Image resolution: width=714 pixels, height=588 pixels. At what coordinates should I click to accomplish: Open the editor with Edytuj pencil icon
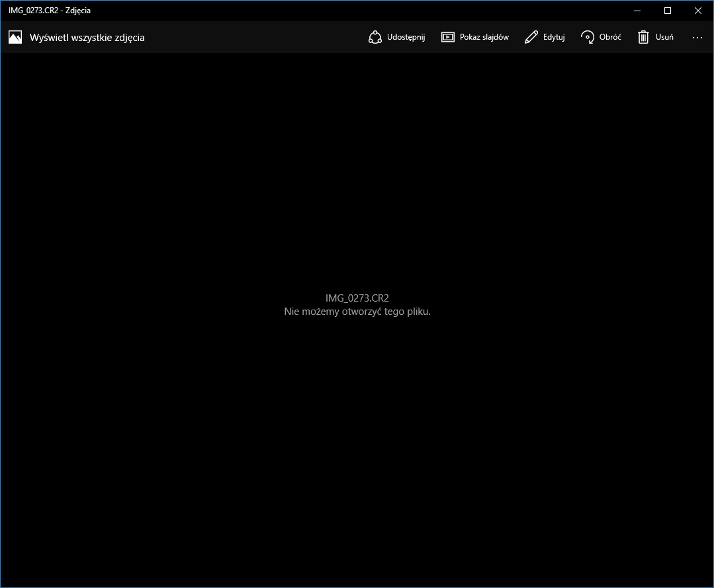click(x=531, y=37)
